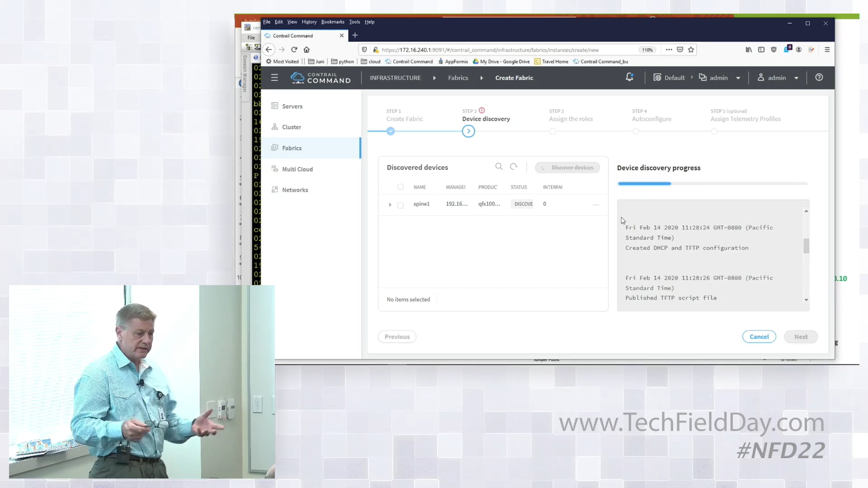Click the Fabrics breadcrumb link

(458, 78)
